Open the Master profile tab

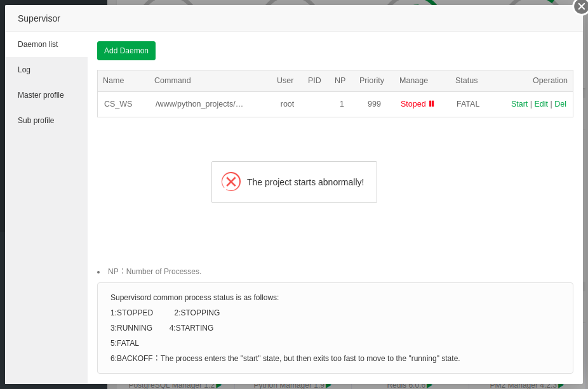[x=46, y=95]
